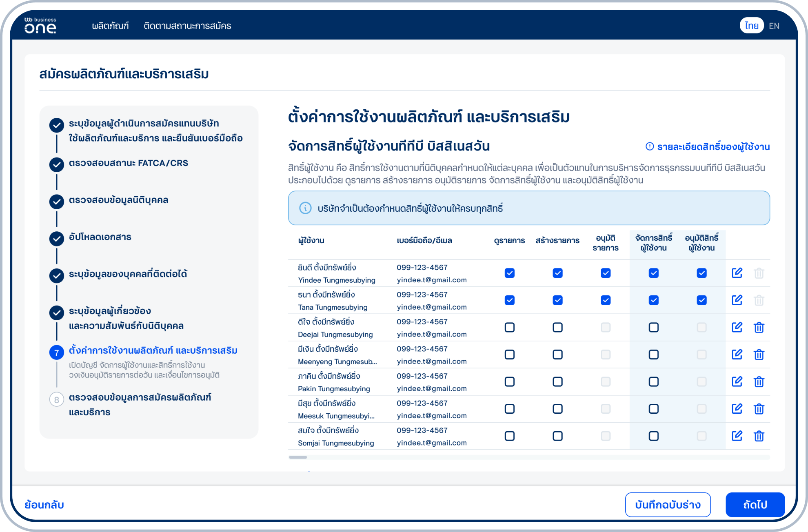
Task: Click the ย้อนกลับ back link
Action: (x=44, y=505)
